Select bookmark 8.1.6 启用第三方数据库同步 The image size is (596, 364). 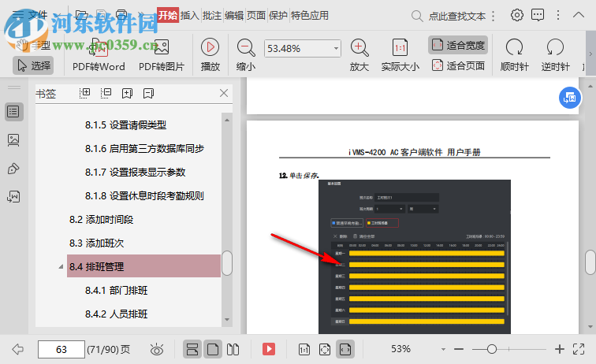click(144, 149)
